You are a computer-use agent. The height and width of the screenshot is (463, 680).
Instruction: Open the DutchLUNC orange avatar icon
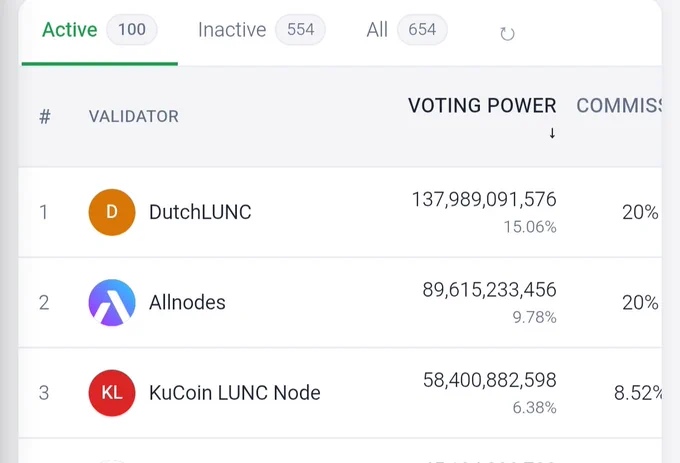(x=112, y=212)
